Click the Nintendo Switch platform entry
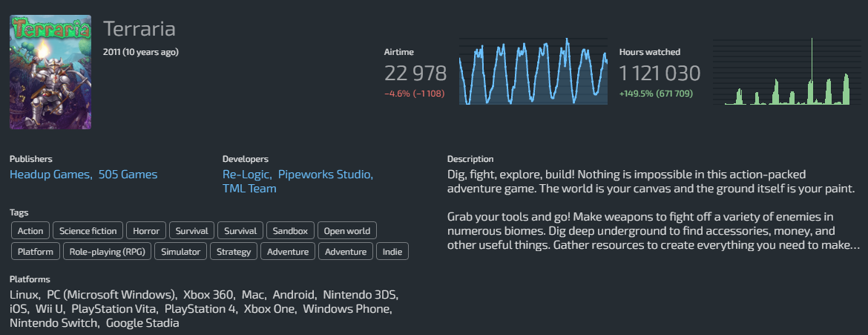 coord(53,323)
